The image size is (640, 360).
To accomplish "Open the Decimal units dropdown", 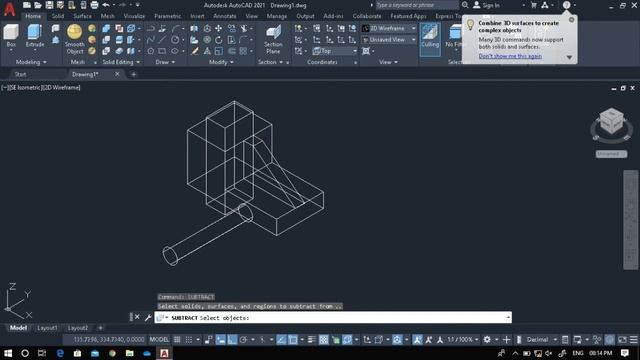I will pyautogui.click(x=542, y=340).
